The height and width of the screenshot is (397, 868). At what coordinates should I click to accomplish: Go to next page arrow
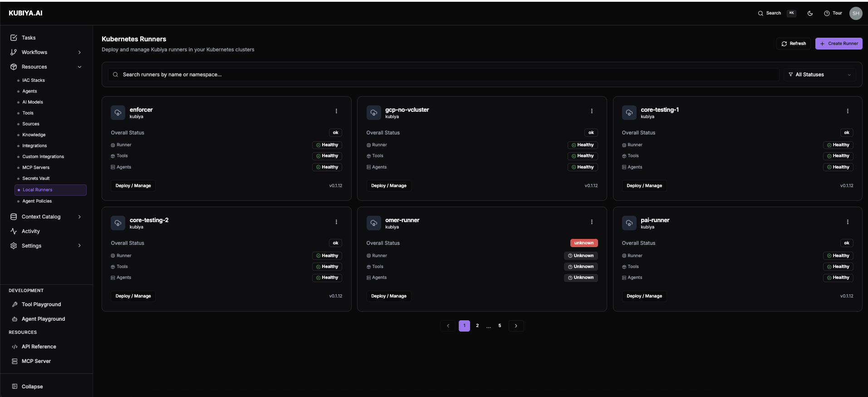[516, 326]
